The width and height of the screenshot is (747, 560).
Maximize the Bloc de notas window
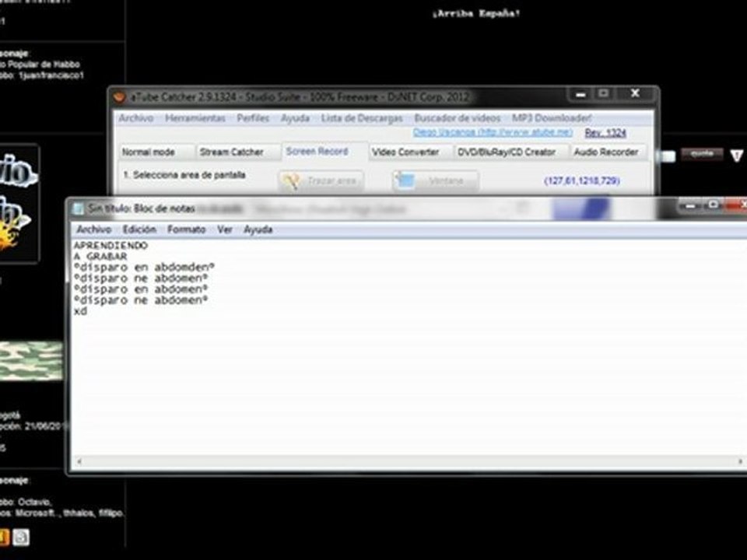tap(713, 205)
